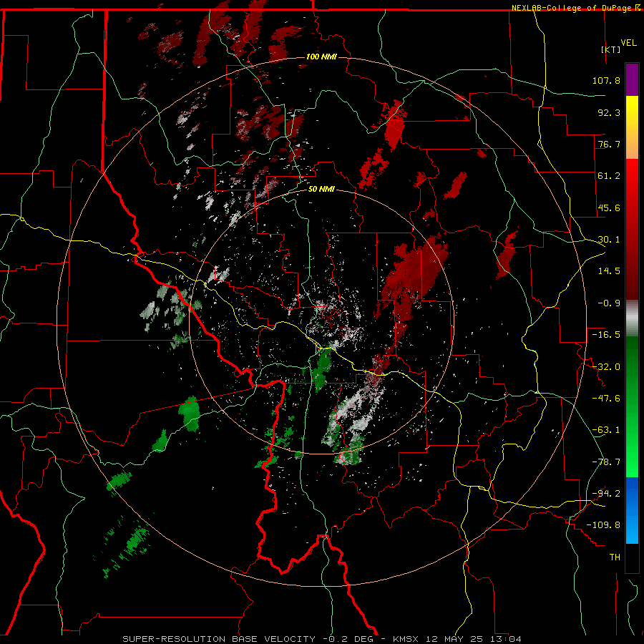Viewport: 644px width, 644px height.
Task: Click the -0.9 legend value
Action: pos(609,303)
